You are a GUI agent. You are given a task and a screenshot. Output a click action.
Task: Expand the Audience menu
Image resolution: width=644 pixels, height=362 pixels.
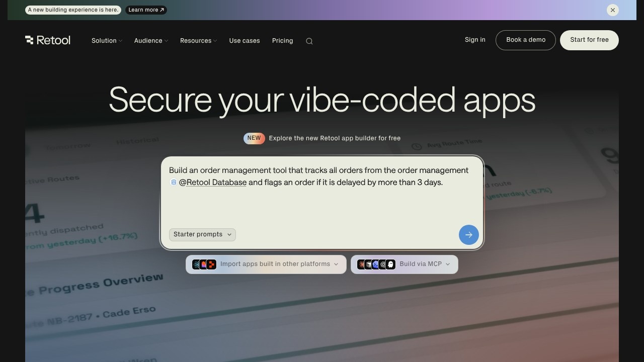pyautogui.click(x=151, y=41)
